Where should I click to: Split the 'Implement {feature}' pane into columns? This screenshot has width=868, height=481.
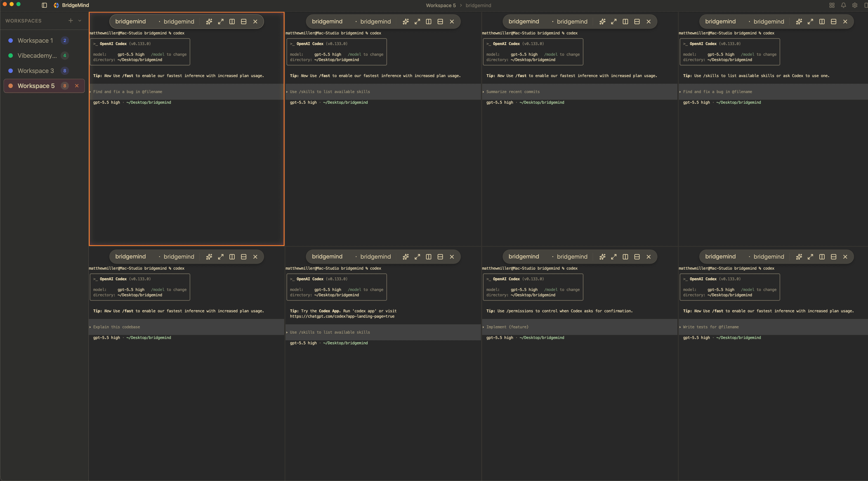(x=625, y=257)
